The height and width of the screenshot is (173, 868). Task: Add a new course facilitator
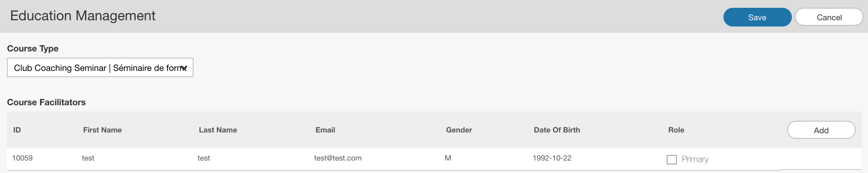tap(821, 130)
